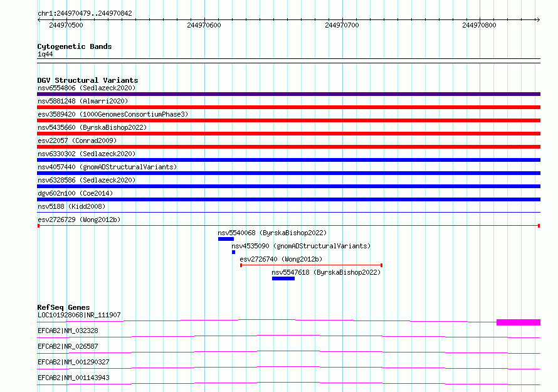
Task: Open the nsv5881248 (Almarri2020) variant label
Action: (x=83, y=101)
